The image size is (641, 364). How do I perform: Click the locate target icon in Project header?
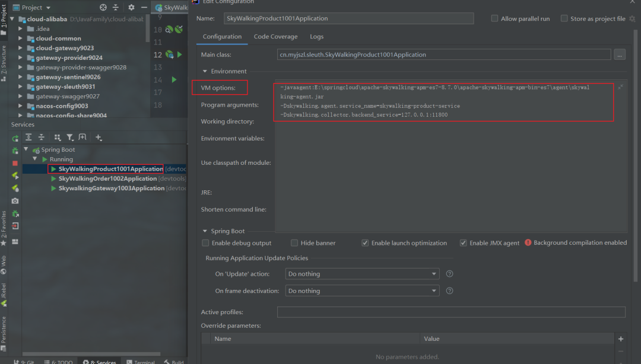click(x=103, y=7)
